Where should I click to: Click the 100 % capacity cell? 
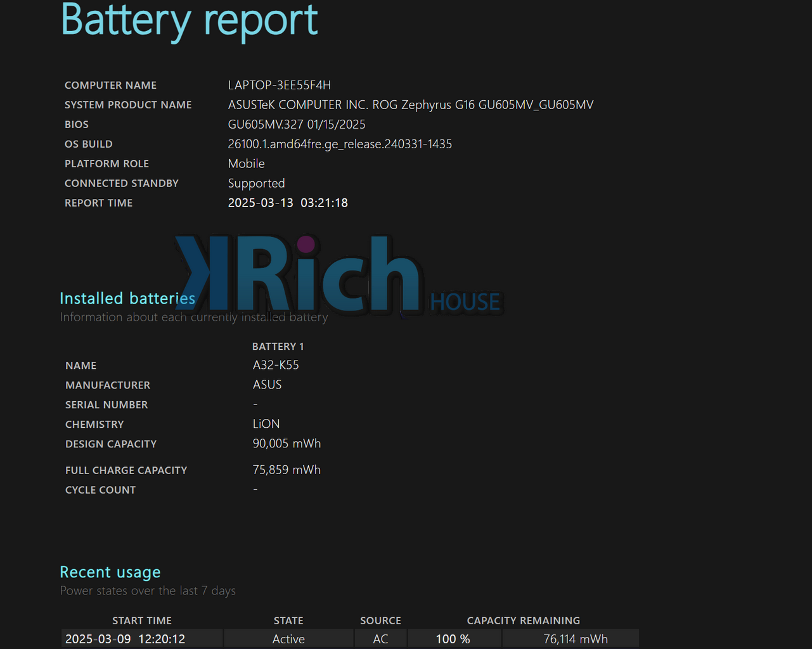pos(453,639)
